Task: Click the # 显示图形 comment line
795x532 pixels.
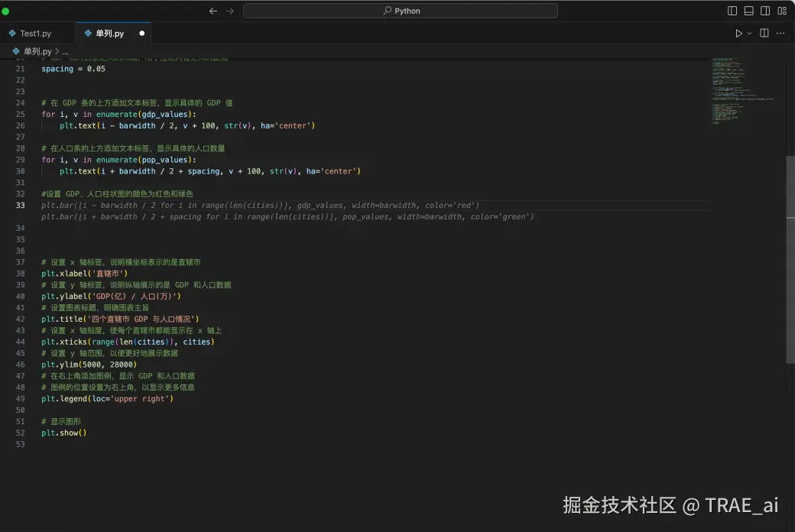Action: [x=61, y=421]
